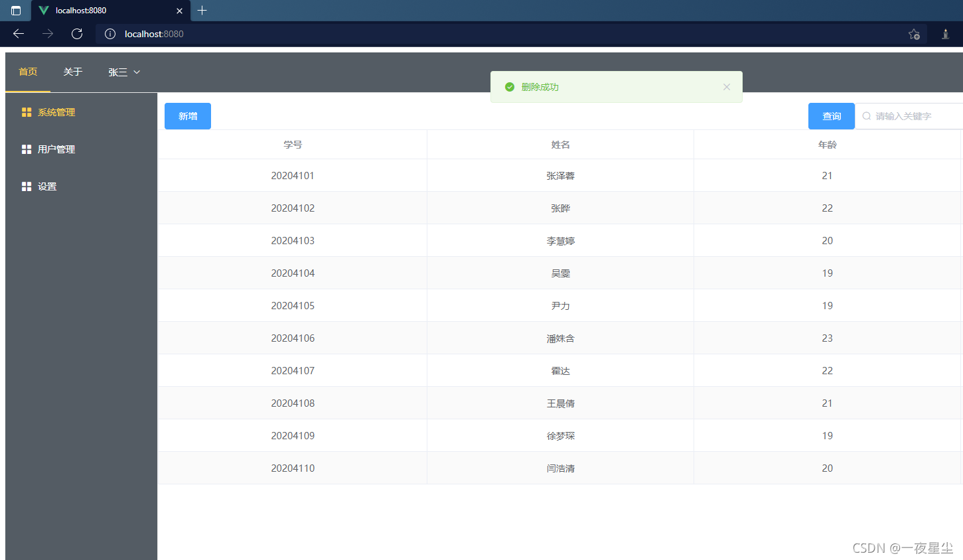Viewport: 963px width, 560px height.
Task: Click the 删除成功 message text
Action: [x=540, y=87]
